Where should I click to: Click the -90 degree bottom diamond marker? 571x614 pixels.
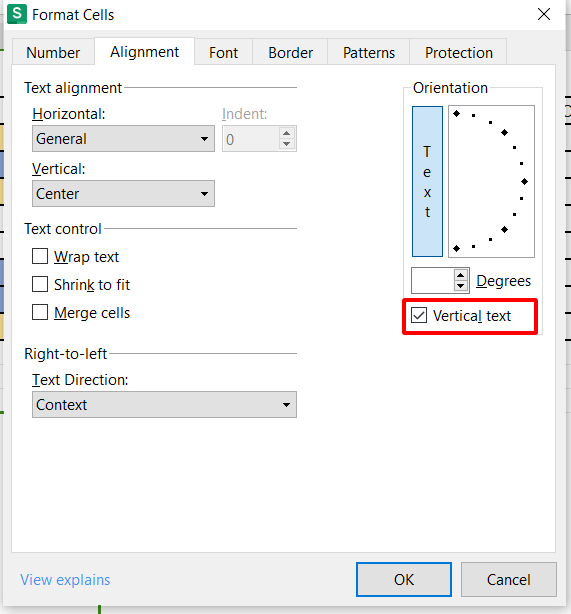coord(456,249)
